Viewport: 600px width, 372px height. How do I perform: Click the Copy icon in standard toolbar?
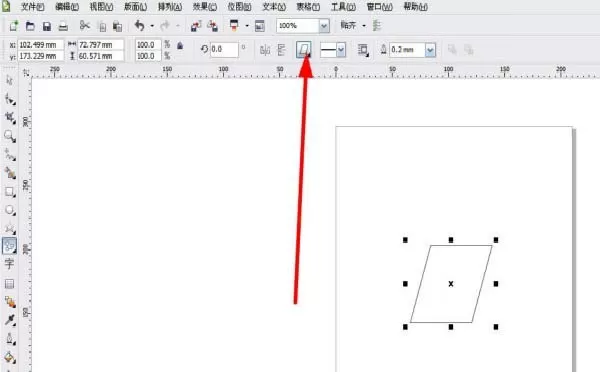point(102,26)
